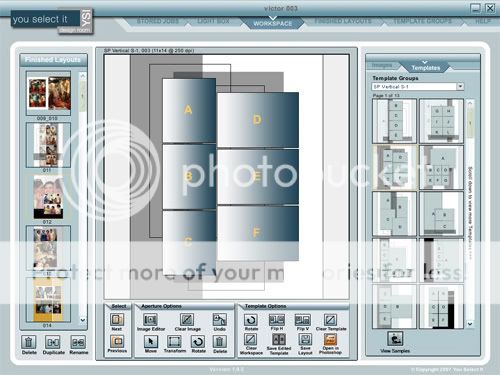Select finished layout thumbnail 011
This screenshot has height=375, width=500.
point(48,145)
